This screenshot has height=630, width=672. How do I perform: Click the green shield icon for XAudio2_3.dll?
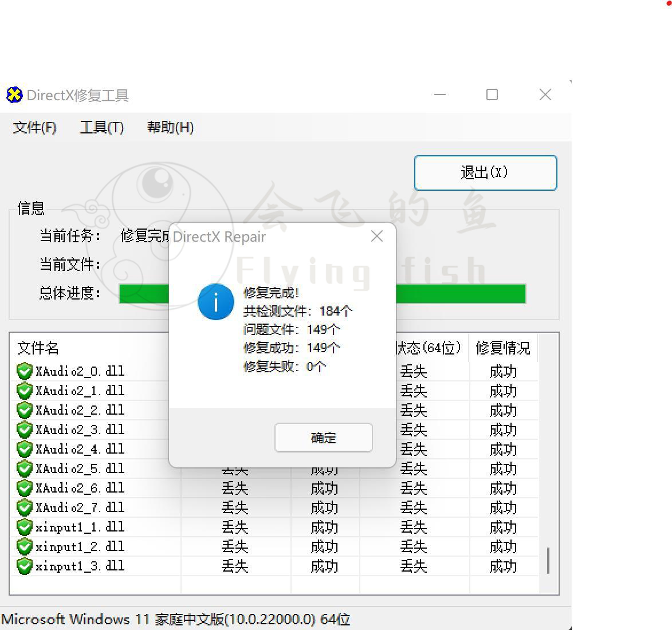pos(25,430)
